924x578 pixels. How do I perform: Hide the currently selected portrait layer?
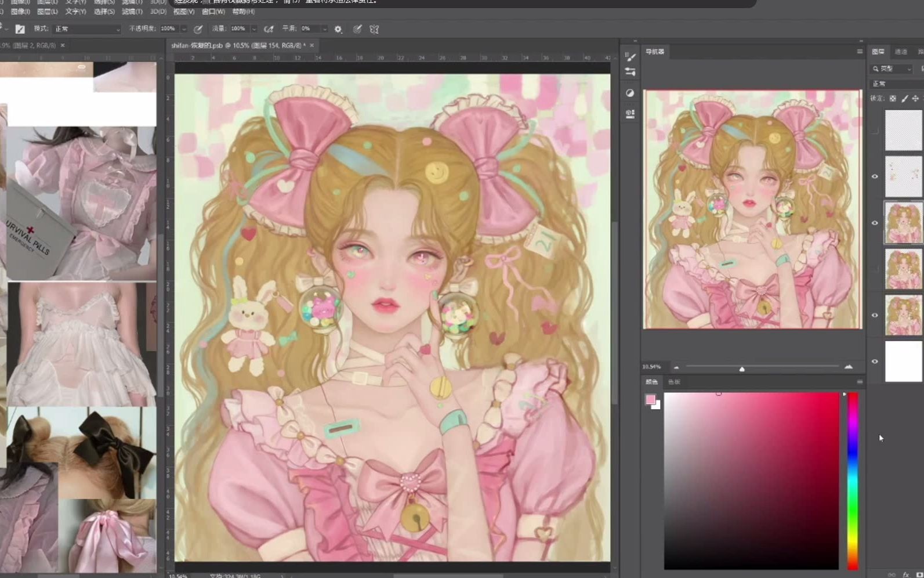click(x=875, y=223)
